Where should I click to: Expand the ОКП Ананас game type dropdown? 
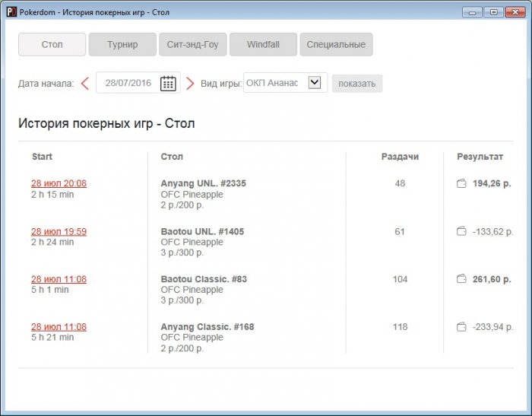tap(315, 82)
